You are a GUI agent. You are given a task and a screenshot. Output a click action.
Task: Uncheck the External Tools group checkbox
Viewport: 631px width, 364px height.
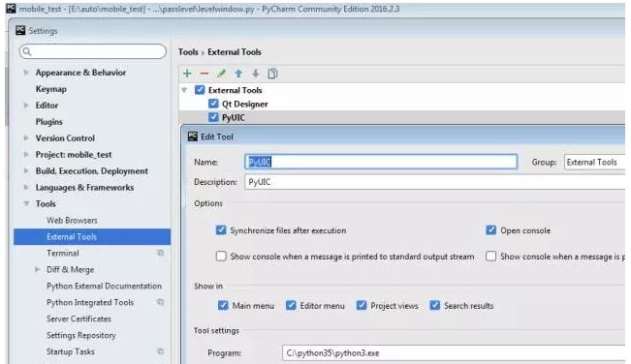point(200,90)
